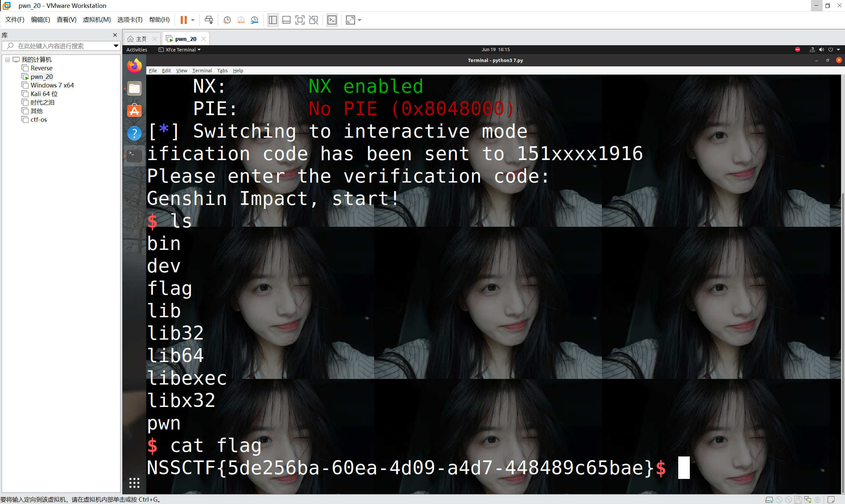This screenshot has width=845, height=504.
Task: Open the terminal Terminal menu
Action: click(x=202, y=70)
